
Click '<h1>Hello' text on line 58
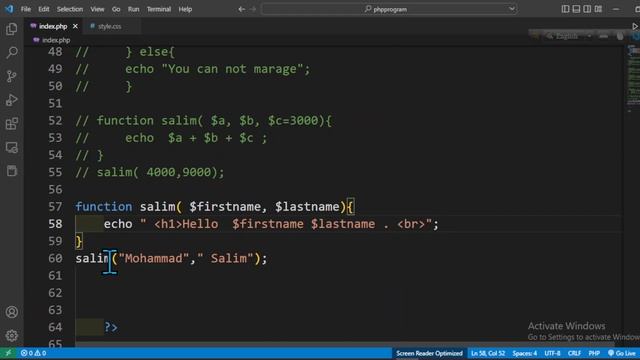(186, 224)
